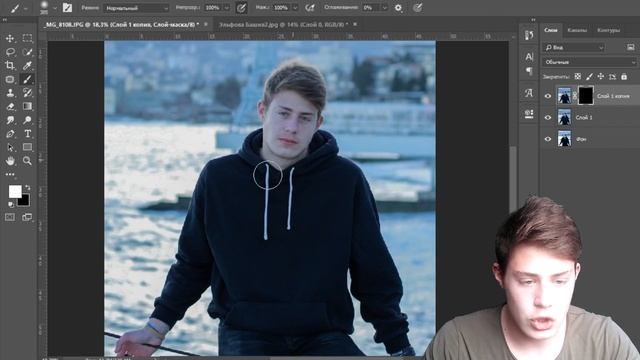Open the layer blend mode dropdown
Image resolution: width=640 pixels, height=360 pixels.
(x=590, y=62)
